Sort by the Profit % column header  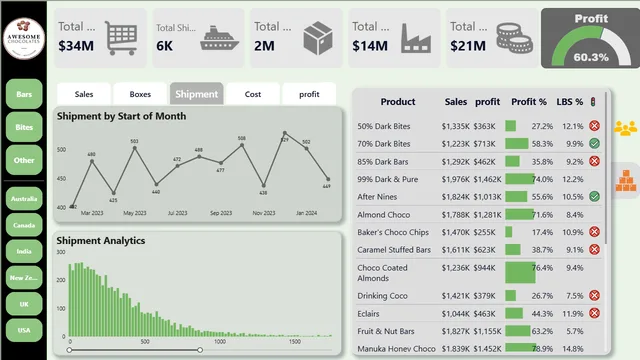coord(529,102)
